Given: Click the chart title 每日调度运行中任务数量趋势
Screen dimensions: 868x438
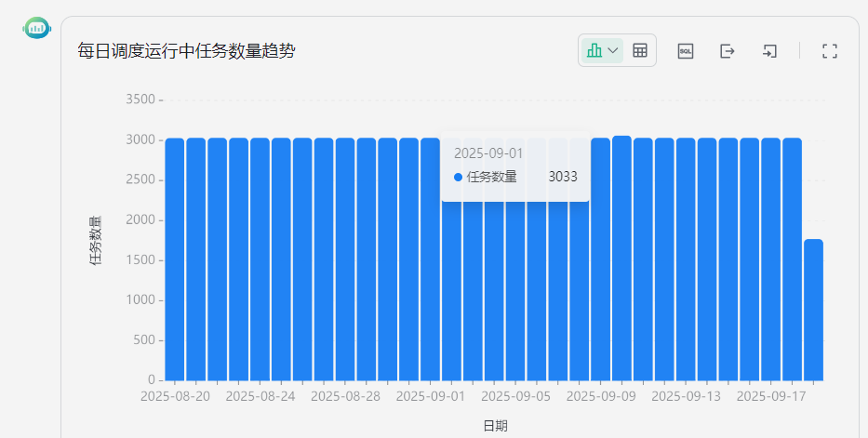Looking at the screenshot, I should pyautogui.click(x=187, y=51).
